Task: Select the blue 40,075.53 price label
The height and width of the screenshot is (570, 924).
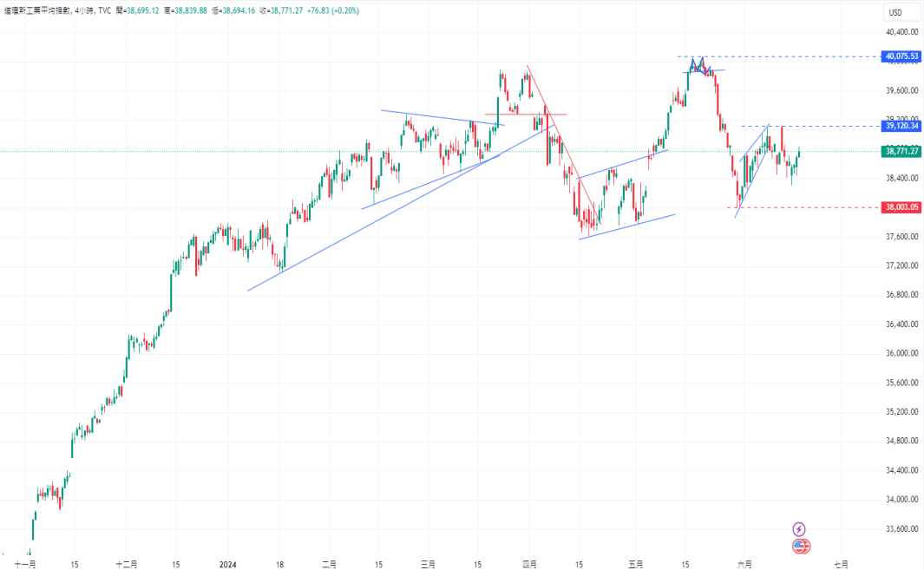Action: tap(901, 56)
